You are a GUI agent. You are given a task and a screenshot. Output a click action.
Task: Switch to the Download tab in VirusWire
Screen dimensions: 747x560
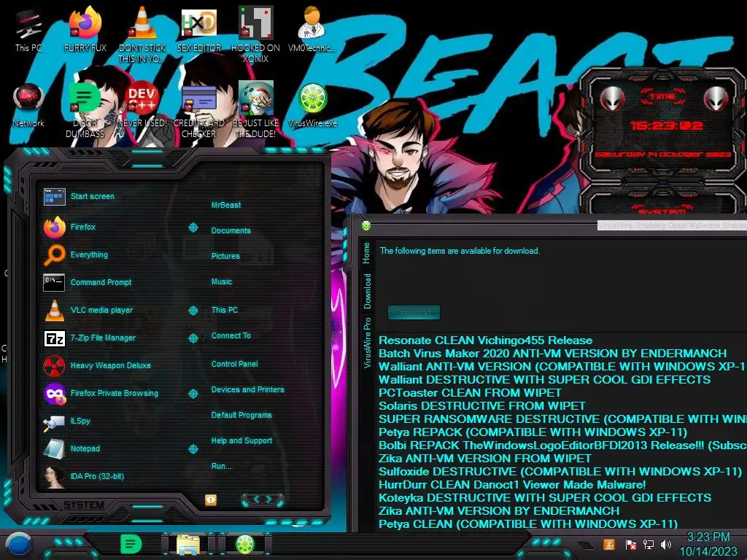(368, 291)
